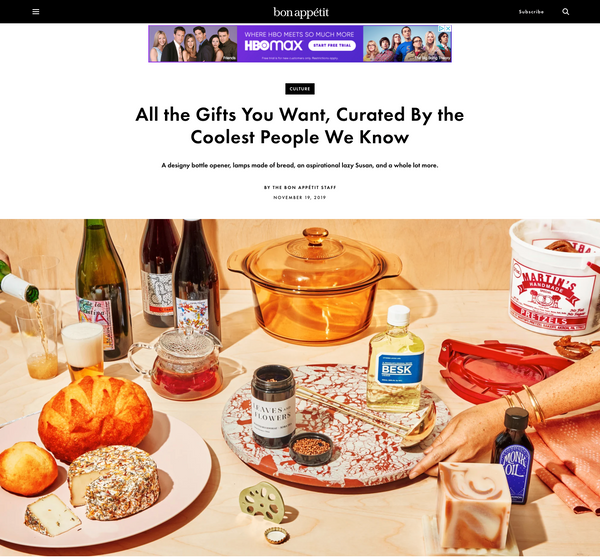Click the amber glass pot in the photo
This screenshot has height=560, width=600.
click(314, 285)
